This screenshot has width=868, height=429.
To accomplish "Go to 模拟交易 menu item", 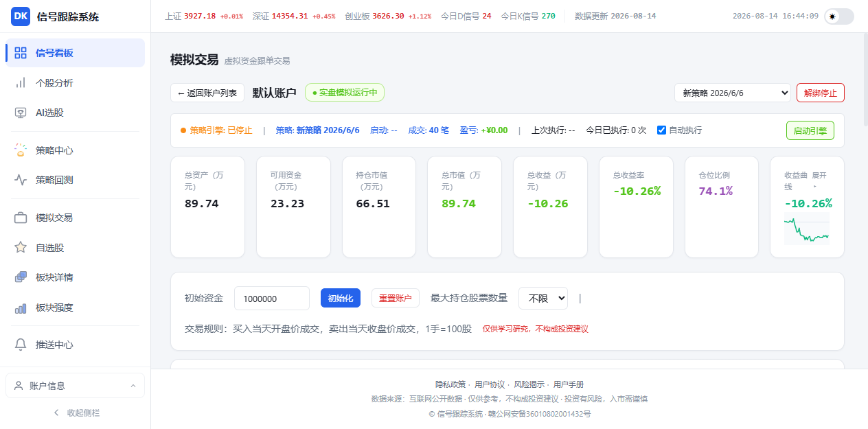I will [75, 218].
